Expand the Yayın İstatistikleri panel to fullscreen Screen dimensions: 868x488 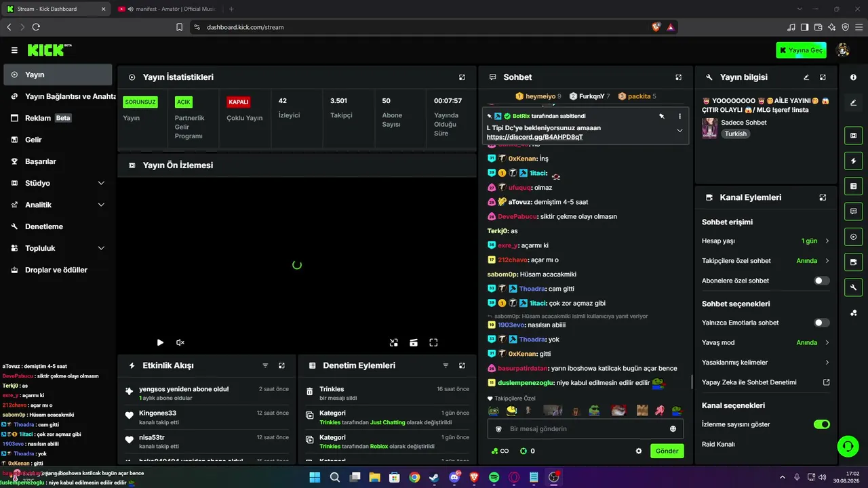tap(462, 77)
